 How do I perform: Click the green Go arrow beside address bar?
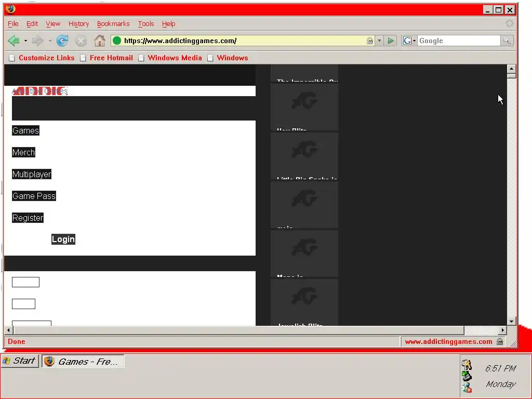[x=391, y=41]
